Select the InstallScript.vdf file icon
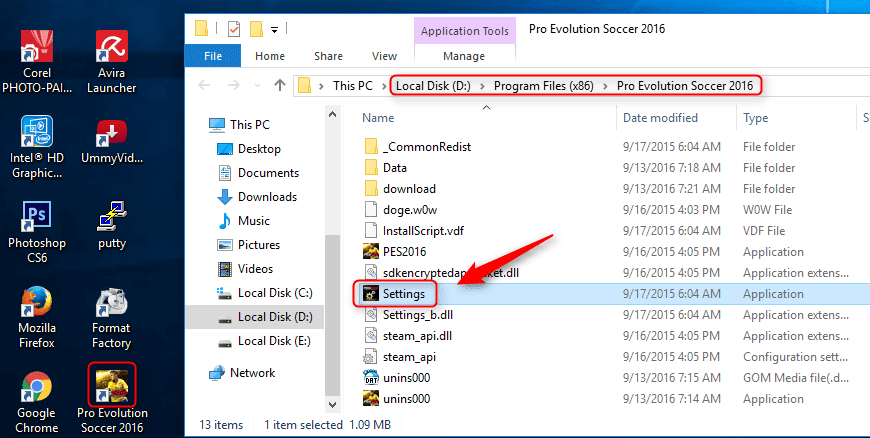 pyautogui.click(x=371, y=230)
